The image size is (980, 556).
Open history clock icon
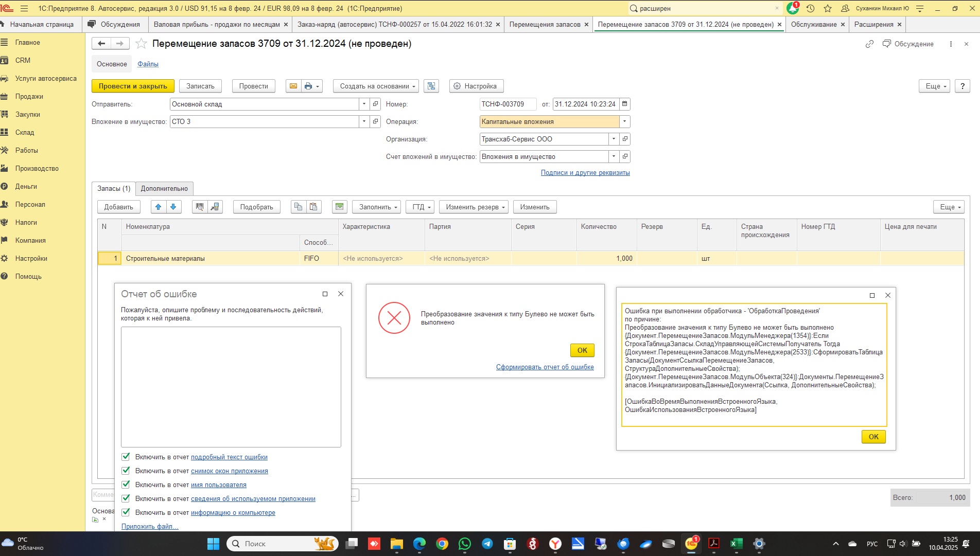click(810, 8)
